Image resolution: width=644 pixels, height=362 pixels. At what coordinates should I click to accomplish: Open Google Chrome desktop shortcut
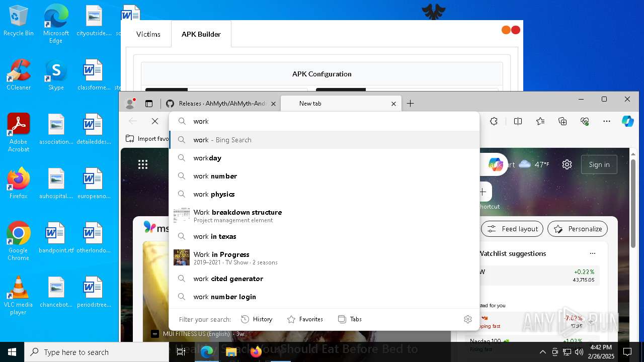coord(19,241)
